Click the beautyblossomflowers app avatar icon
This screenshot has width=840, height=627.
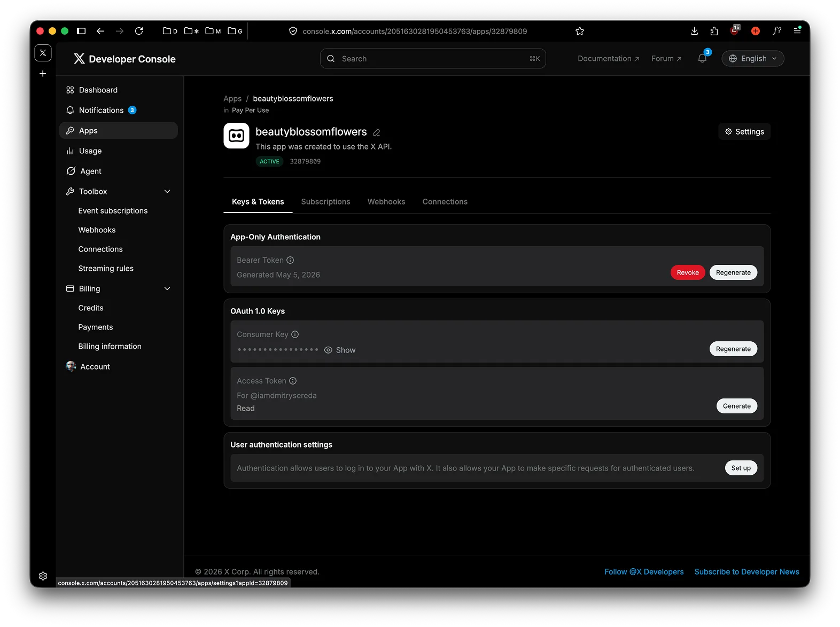click(x=236, y=136)
